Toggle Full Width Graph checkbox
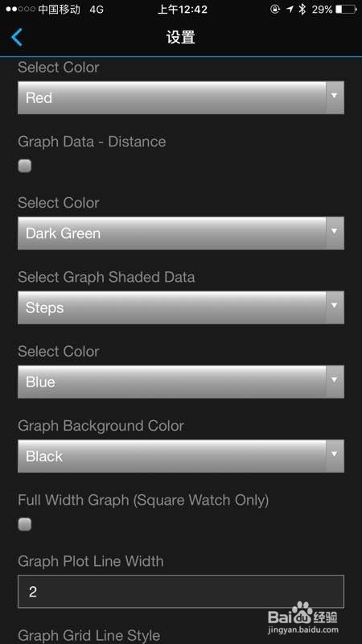The width and height of the screenshot is (362, 644). (25, 524)
